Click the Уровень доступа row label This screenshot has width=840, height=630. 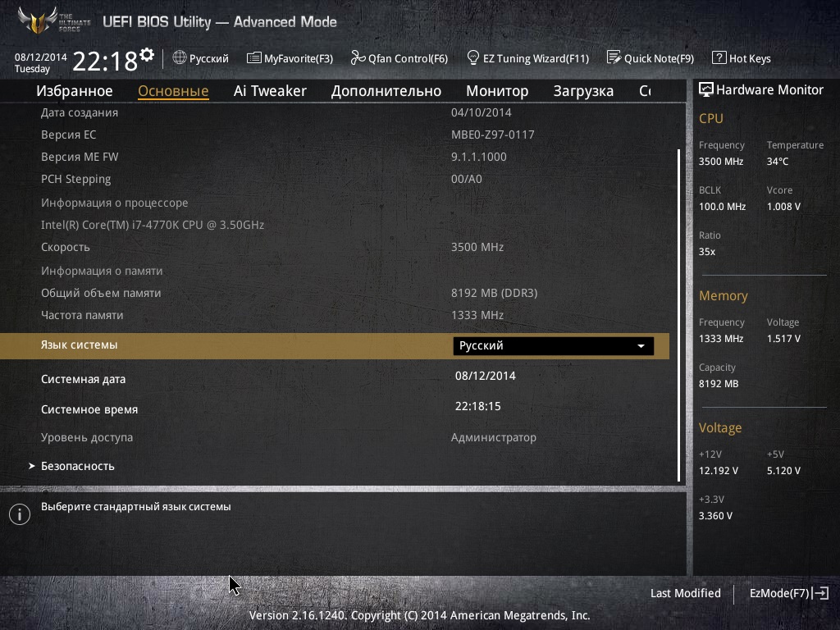coord(87,438)
